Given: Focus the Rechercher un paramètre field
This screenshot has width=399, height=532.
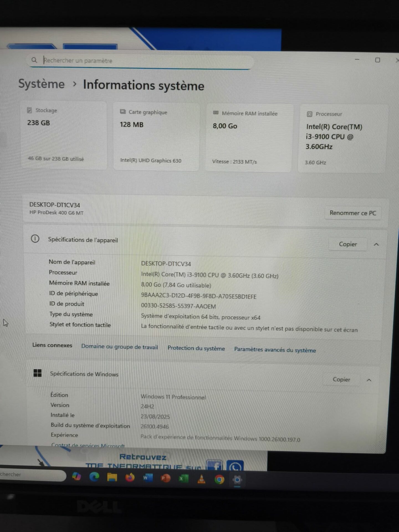Looking at the screenshot, I should pos(140,61).
